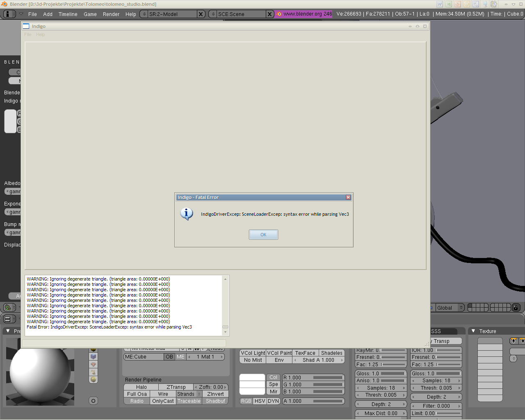Toggle the Traceable option
Image resolution: width=525 pixels, height=420 pixels.
(189, 401)
